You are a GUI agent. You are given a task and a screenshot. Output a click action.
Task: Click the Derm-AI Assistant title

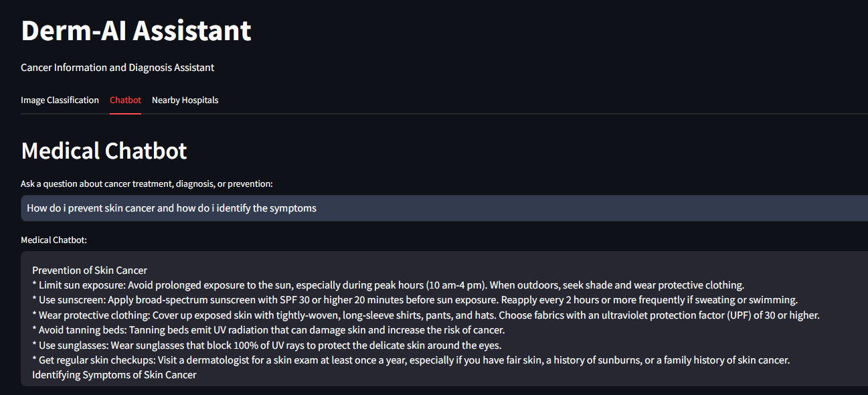tap(136, 31)
